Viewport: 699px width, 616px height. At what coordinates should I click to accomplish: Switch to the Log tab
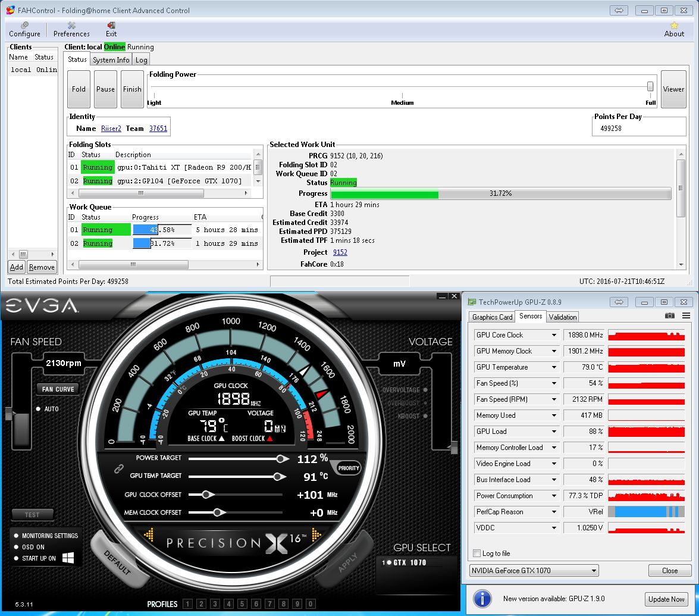tap(142, 60)
